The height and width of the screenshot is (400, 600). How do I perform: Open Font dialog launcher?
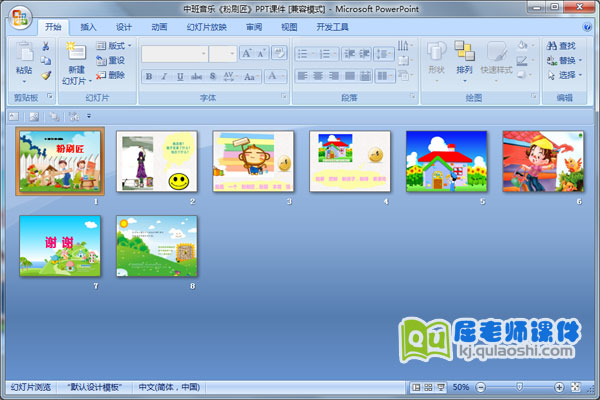[x=284, y=96]
